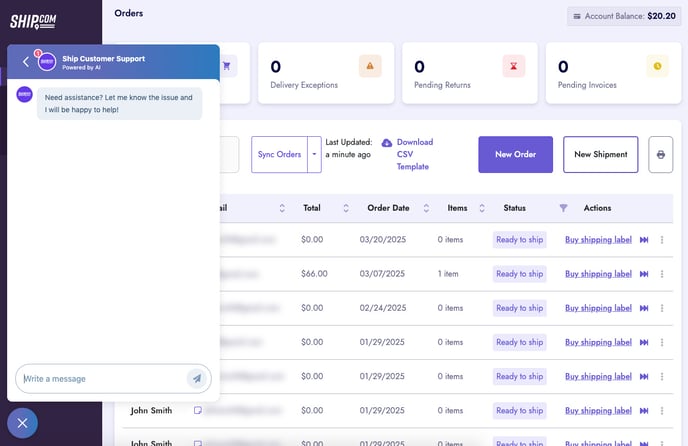Click the 1 item cell
The height and width of the screenshot is (446, 688).
(x=448, y=274)
